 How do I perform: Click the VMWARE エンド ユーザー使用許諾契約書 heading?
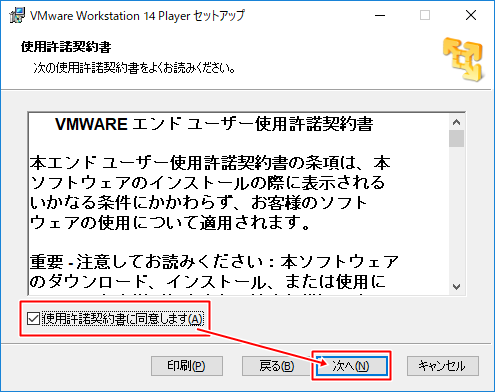click(x=214, y=124)
